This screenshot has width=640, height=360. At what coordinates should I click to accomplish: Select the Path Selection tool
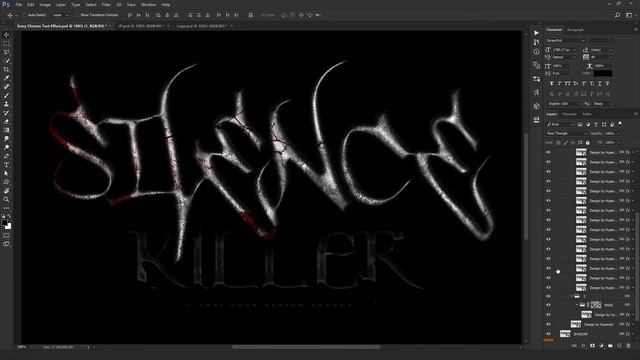pos(7,173)
